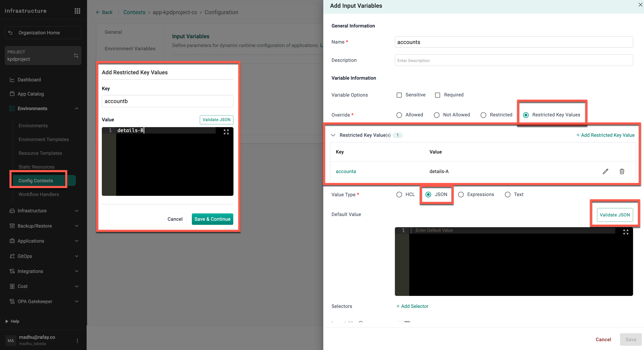Enable the Sensitive checkbox

[399, 95]
